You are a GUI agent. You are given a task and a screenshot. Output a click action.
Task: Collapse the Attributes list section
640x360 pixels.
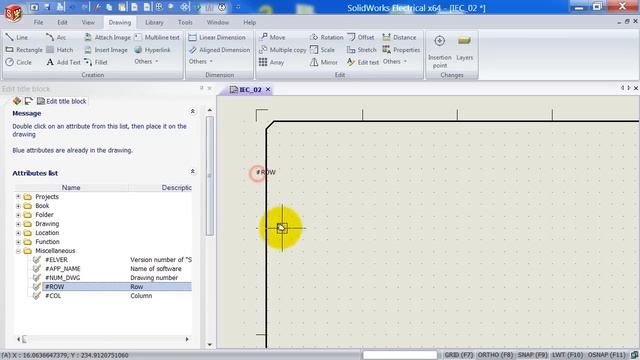click(192, 171)
